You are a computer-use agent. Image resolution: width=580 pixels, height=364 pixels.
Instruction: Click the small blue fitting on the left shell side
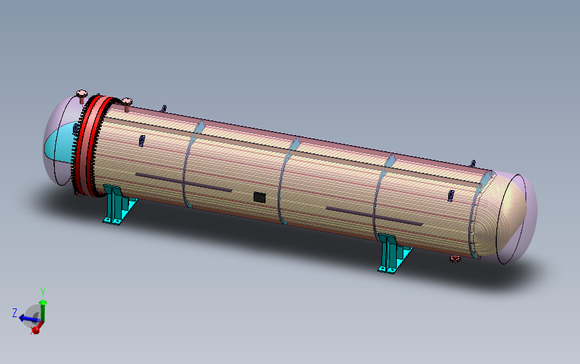tap(141, 141)
